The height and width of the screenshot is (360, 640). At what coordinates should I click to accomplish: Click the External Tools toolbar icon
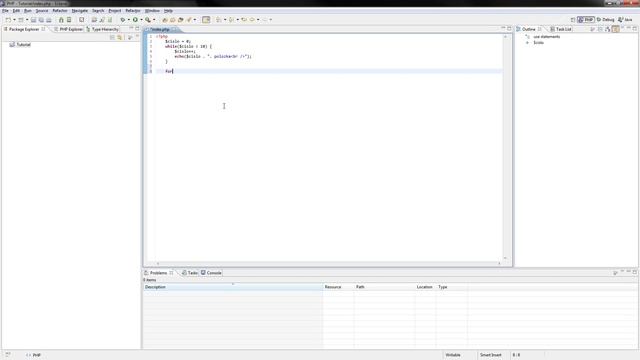148,20
